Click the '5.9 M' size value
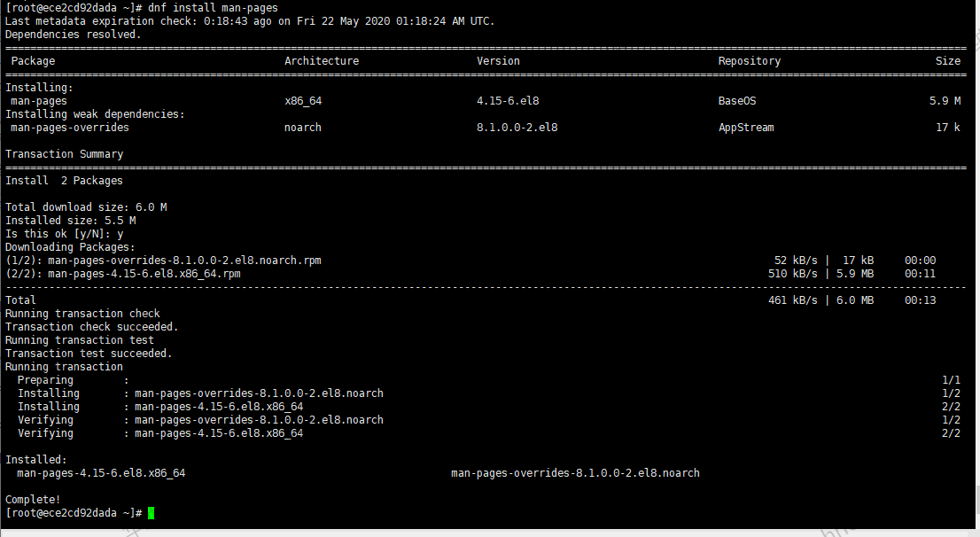Screen dimensions: 980x537 [x=945, y=101]
